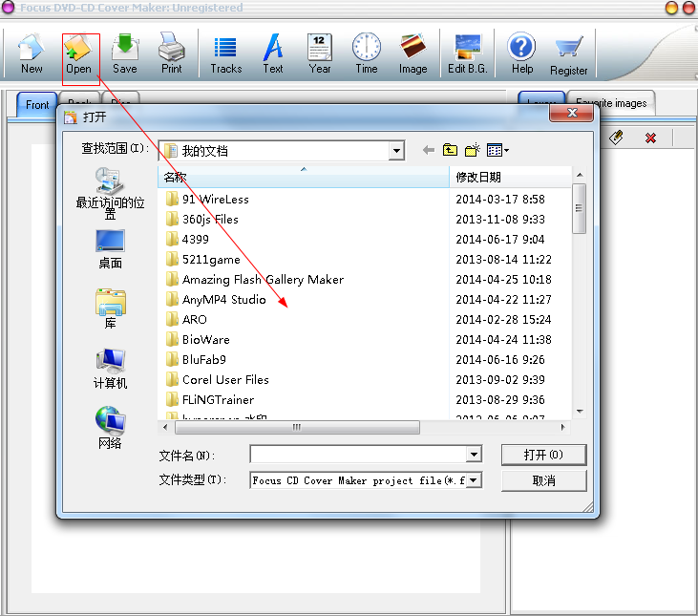The height and width of the screenshot is (616, 698).
Task: Switch to the Front tab
Action: (x=37, y=105)
